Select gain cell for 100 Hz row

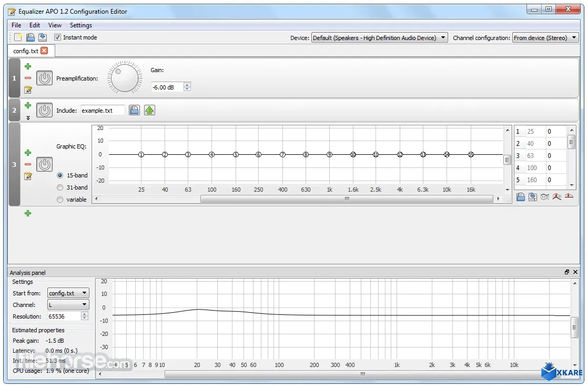pyautogui.click(x=556, y=168)
